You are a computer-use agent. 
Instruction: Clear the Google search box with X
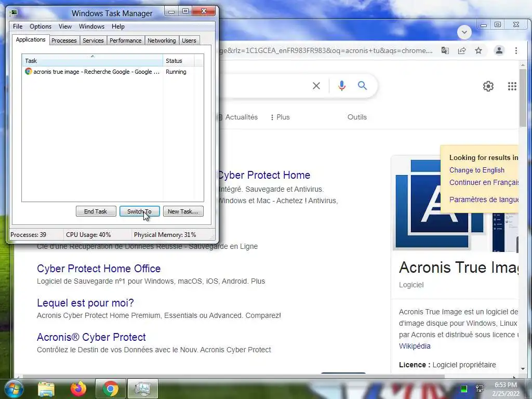pos(316,86)
